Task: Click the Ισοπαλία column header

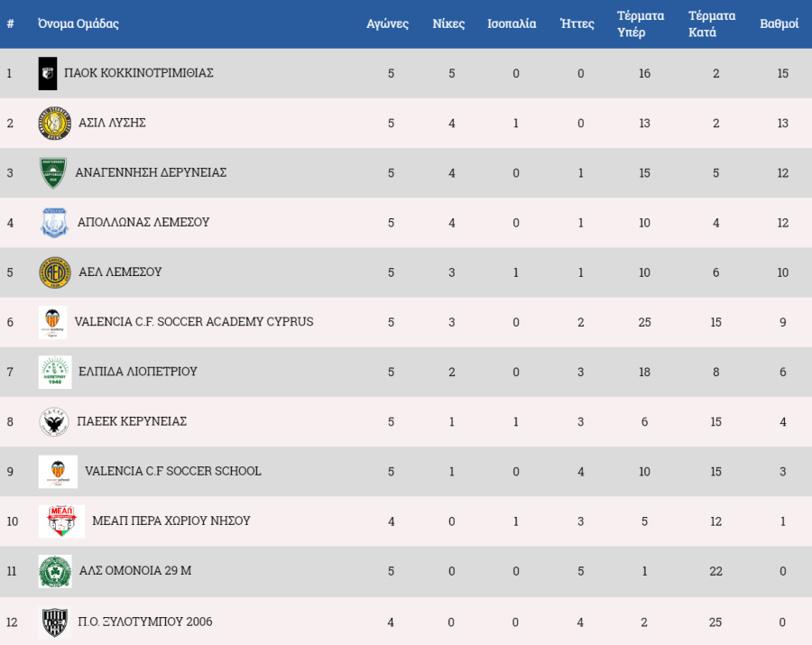Action: [x=512, y=23]
